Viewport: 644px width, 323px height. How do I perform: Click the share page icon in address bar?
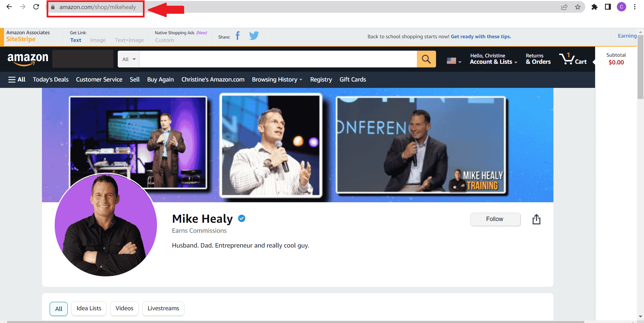click(x=564, y=7)
